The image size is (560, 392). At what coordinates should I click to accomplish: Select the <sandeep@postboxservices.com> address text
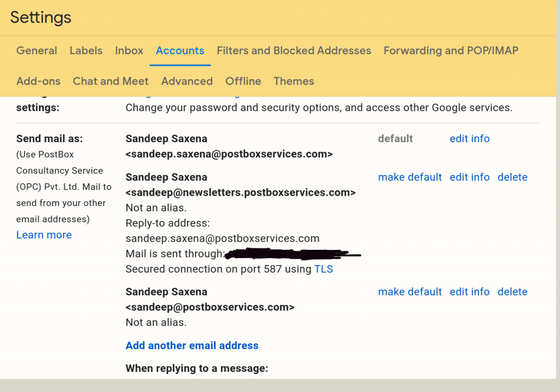coord(210,307)
